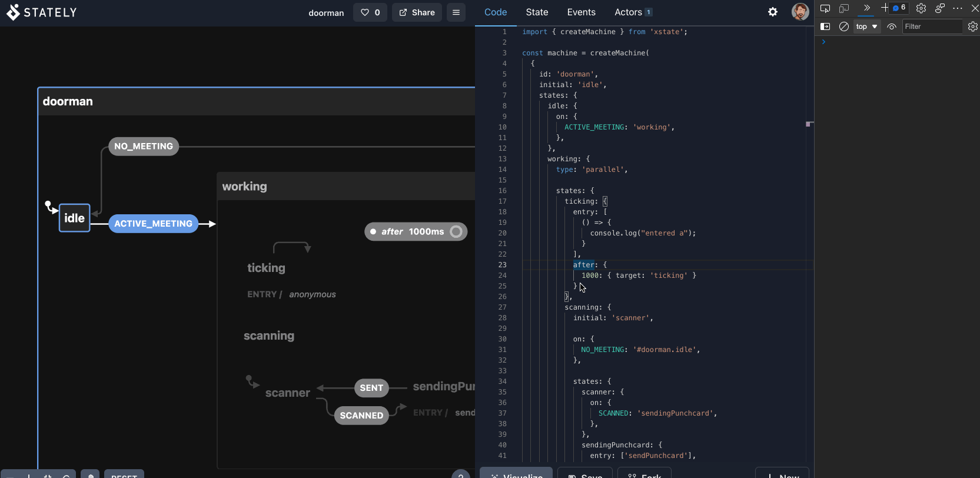The width and height of the screenshot is (980, 478).
Task: Switch to the Events tab
Action: [x=582, y=12]
